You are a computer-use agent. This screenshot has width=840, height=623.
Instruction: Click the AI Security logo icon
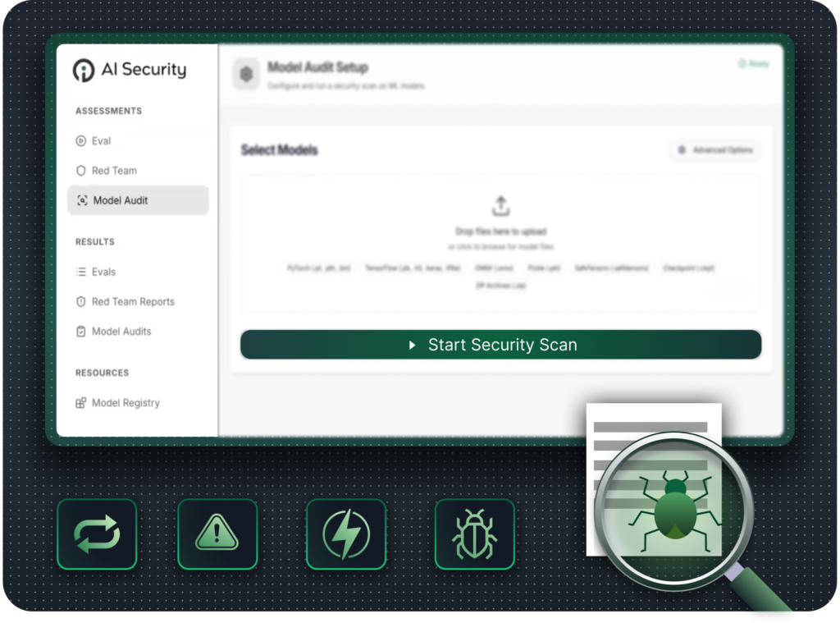pos(84,71)
